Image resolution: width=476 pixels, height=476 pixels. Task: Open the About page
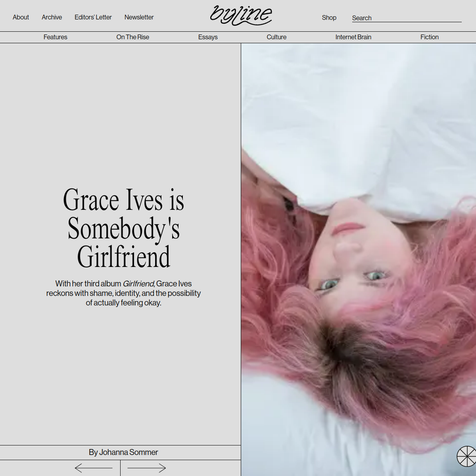(x=21, y=17)
